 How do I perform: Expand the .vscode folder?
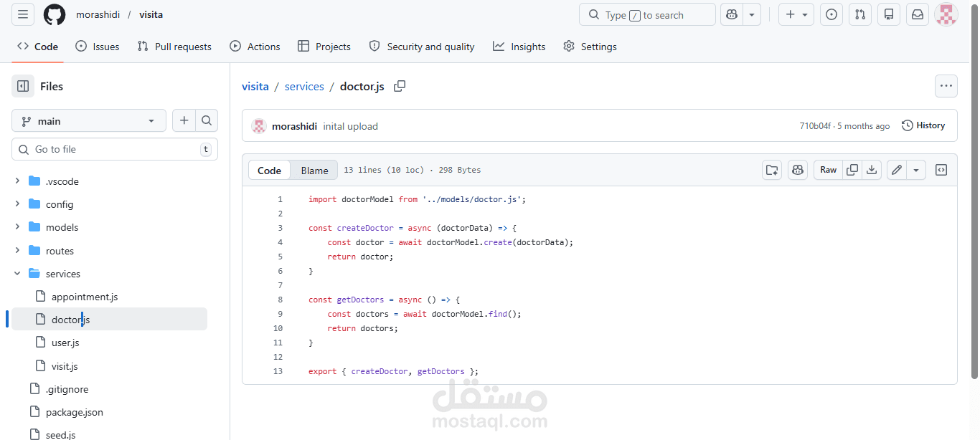(x=17, y=181)
